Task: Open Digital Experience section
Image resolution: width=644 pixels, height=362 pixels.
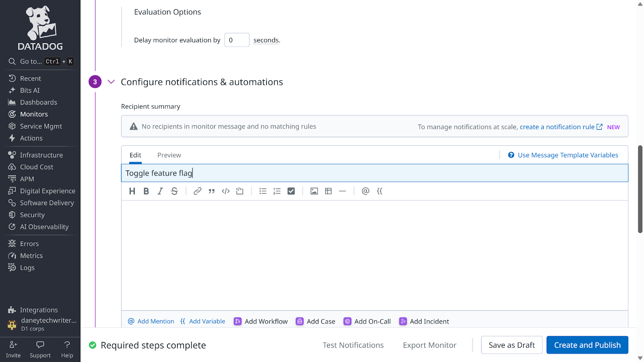Action: (x=47, y=191)
